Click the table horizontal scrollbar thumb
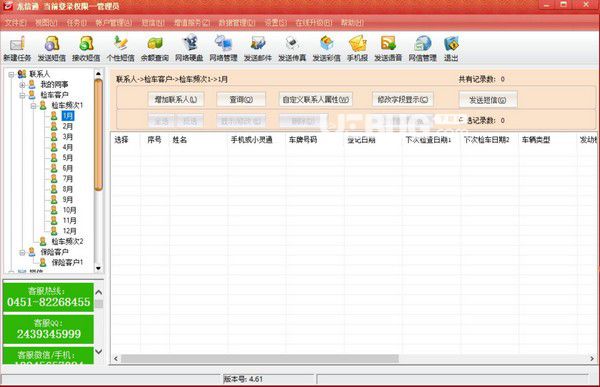This screenshot has width=600, height=387. coord(260,359)
